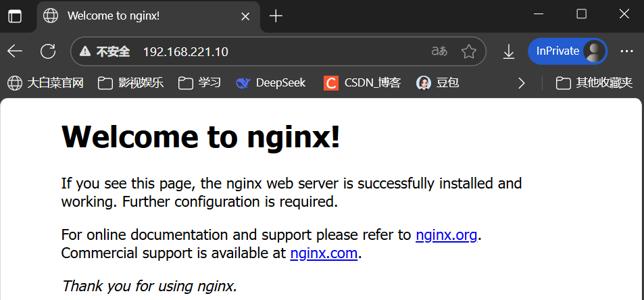Open the CSDN_博客 bookmark

(362, 83)
